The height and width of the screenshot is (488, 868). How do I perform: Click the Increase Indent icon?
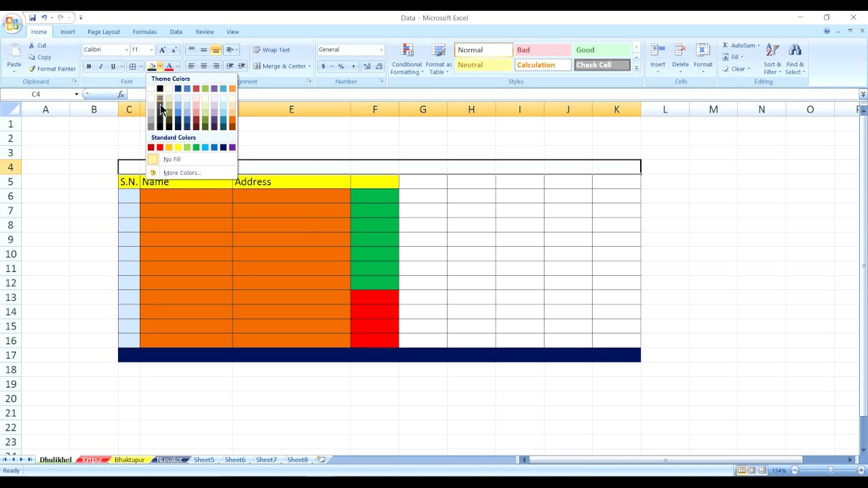(x=241, y=66)
